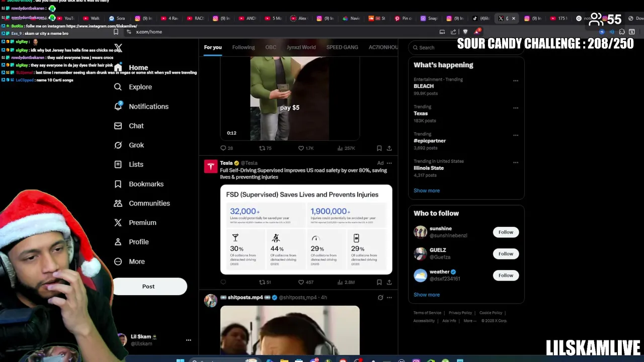Follow the GUELZ account
The image size is (644, 362).
click(x=506, y=254)
